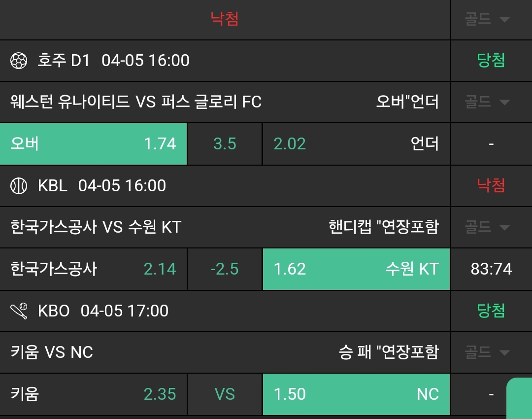
Task: Choose 한국가스공사 at 2.14 odds
Action: pos(94,269)
